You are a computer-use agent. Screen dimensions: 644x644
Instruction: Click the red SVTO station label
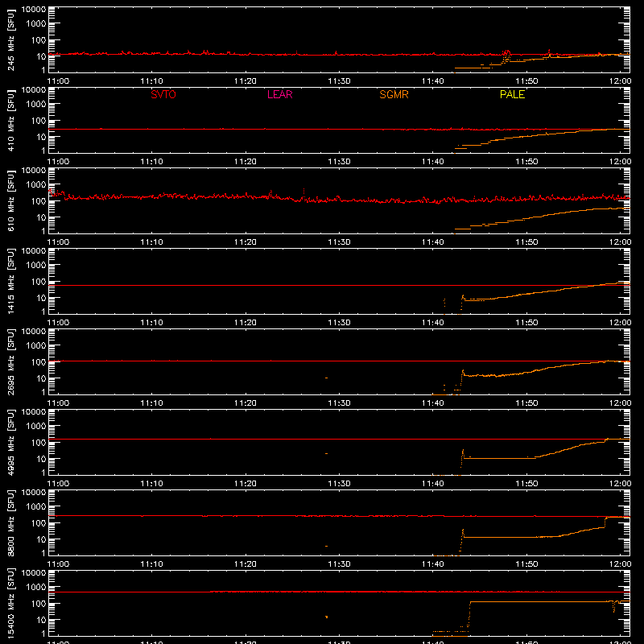tap(163, 94)
